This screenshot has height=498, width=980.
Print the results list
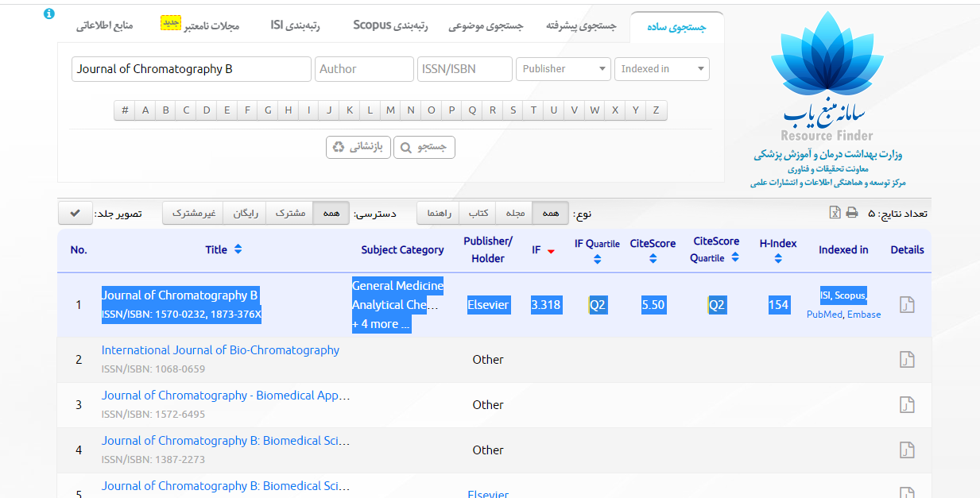(852, 213)
